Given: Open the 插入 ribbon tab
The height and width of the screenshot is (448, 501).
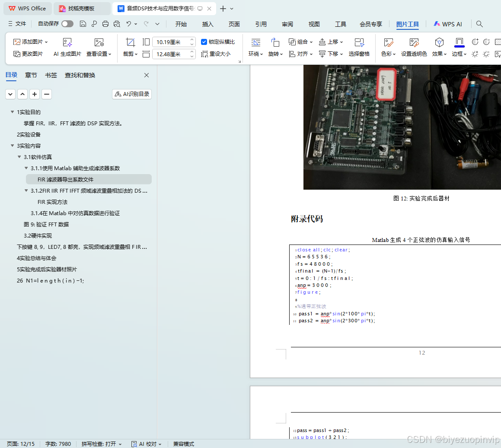Looking at the screenshot, I should pyautogui.click(x=207, y=24).
